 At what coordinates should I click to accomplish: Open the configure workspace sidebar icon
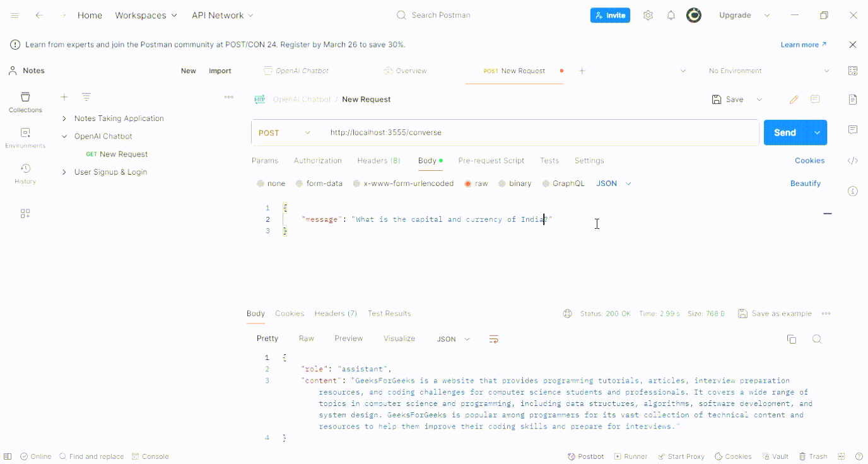25,214
